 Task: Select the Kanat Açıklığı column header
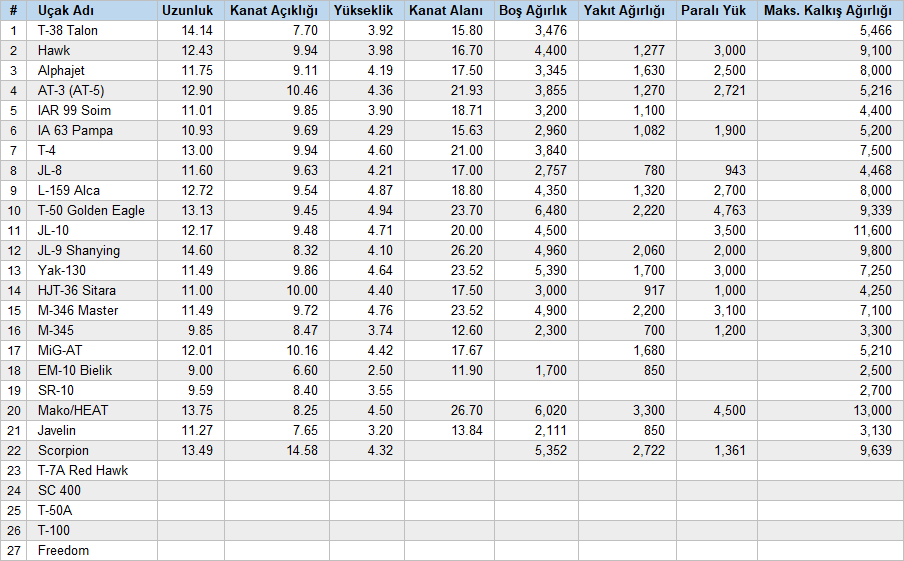(x=277, y=10)
